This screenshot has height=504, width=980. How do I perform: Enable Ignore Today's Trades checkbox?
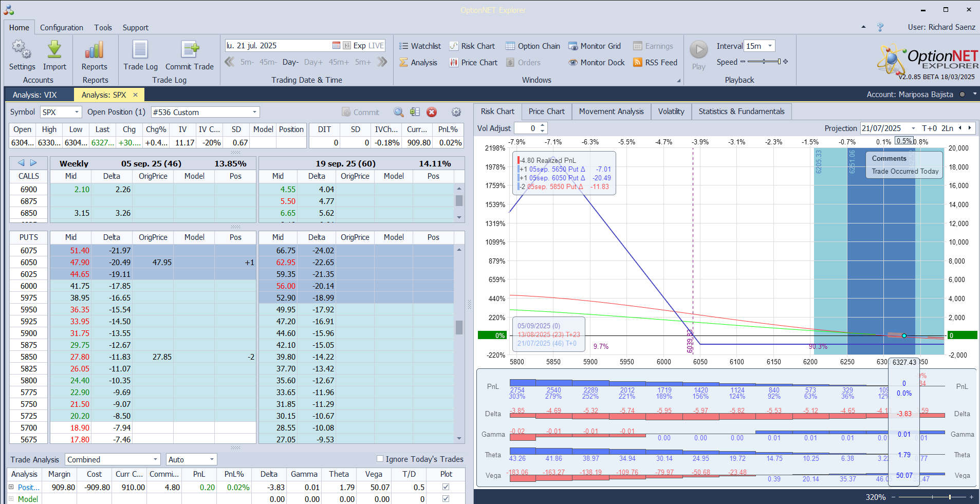click(380, 459)
